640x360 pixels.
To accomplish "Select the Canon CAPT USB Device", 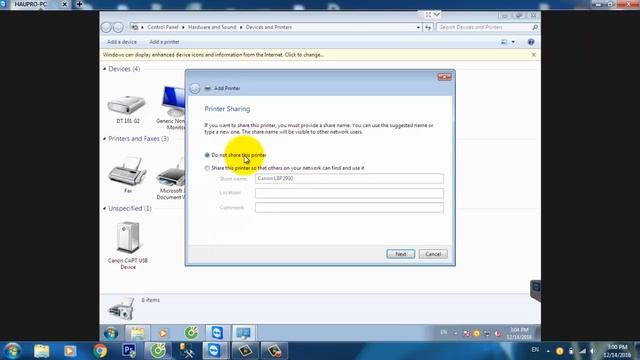I will (128, 245).
